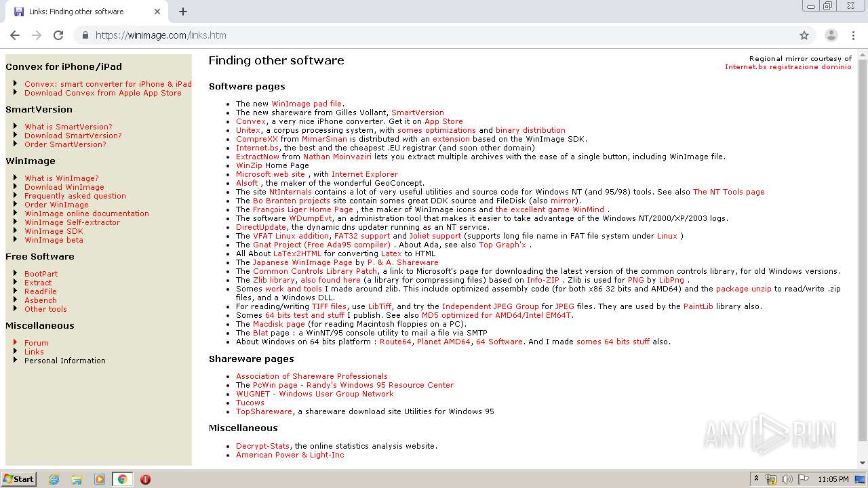This screenshot has width=868, height=488.
Task: Open the WinImage SDK sidebar link
Action: [x=54, y=231]
